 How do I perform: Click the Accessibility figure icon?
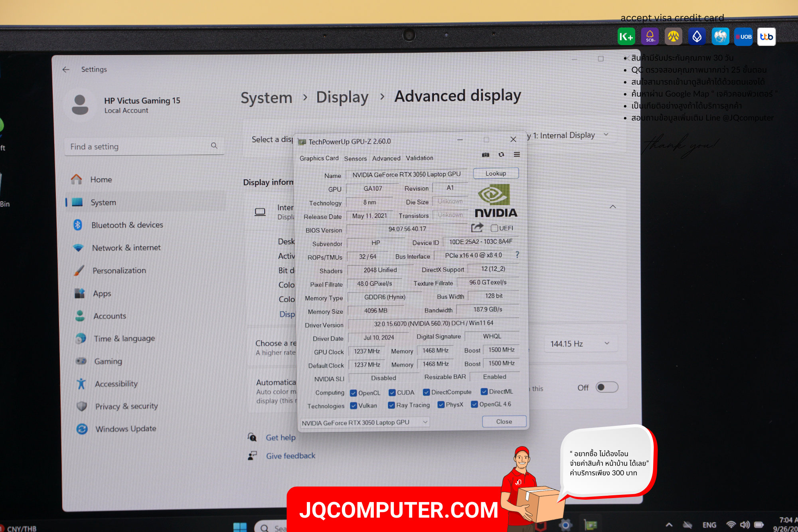81,384
